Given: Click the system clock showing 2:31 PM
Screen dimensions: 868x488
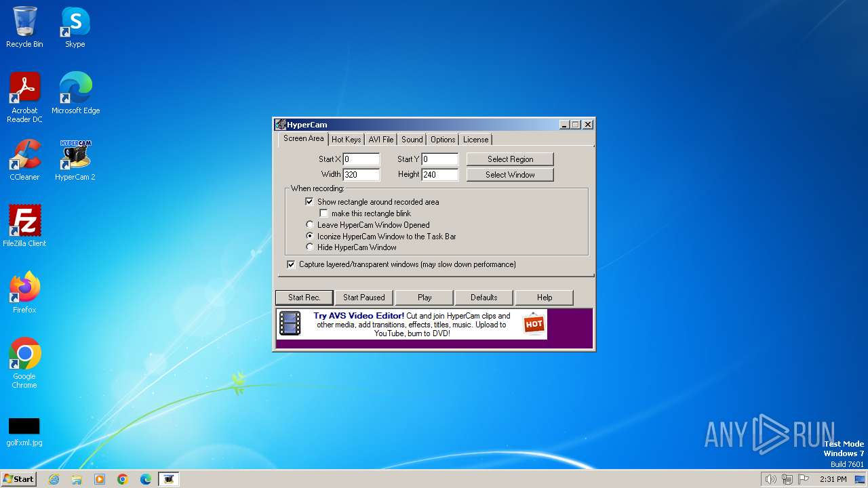Looking at the screenshot, I should tap(833, 479).
